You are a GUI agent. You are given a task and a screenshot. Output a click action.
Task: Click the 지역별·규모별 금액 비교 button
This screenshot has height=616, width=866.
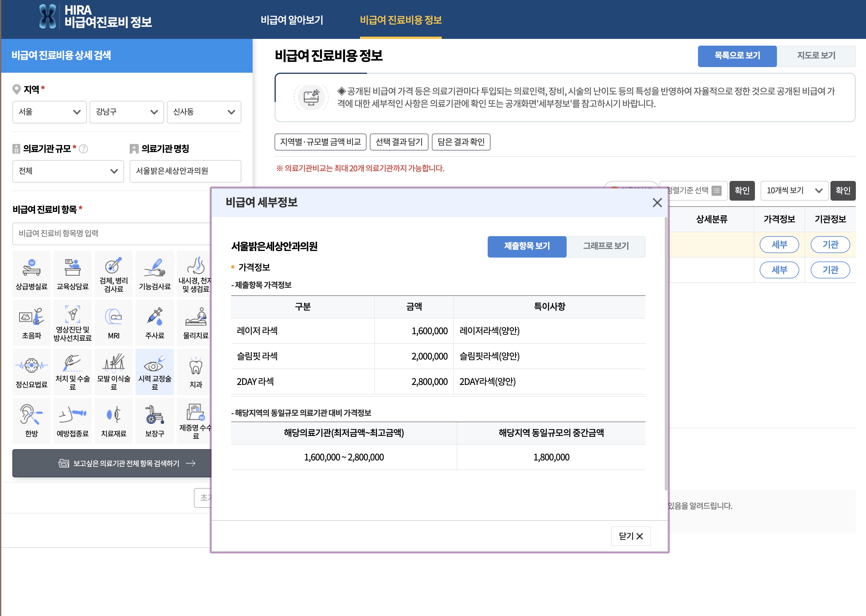320,142
